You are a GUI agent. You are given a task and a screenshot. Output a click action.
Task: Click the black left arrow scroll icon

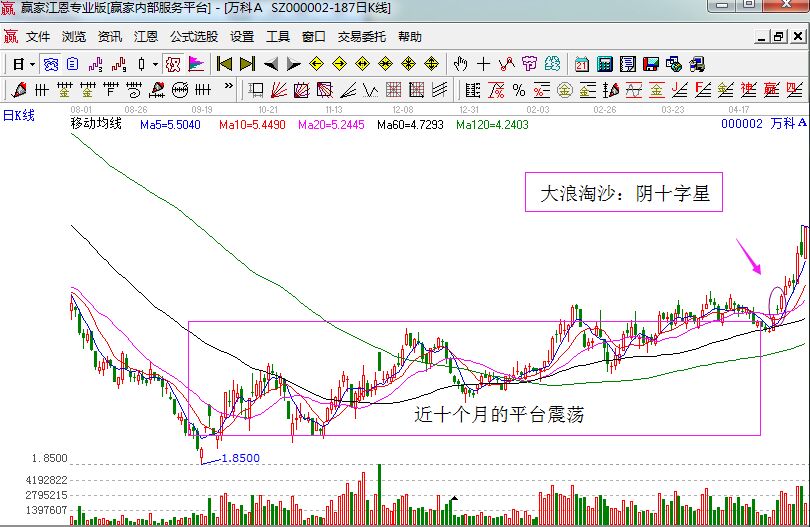(x=270, y=64)
